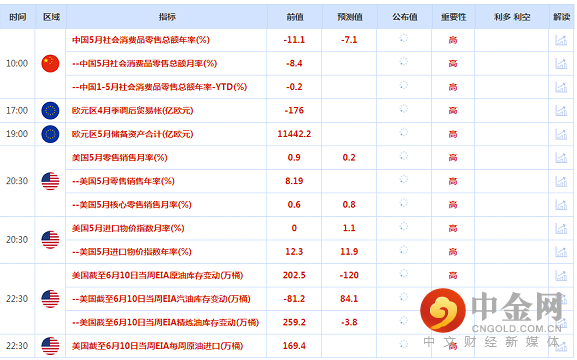Open EIA精炼油库存变动(万桶) indicator

click(x=165, y=322)
